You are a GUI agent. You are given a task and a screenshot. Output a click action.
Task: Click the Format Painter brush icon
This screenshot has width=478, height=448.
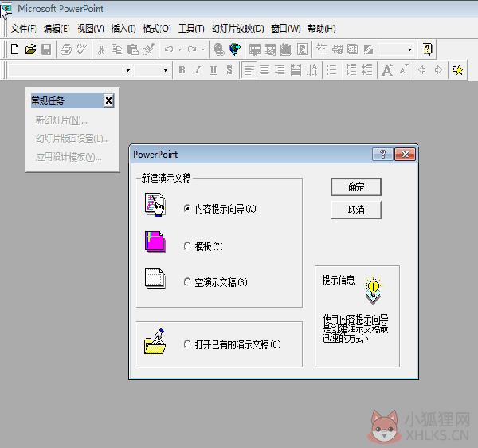[149, 49]
